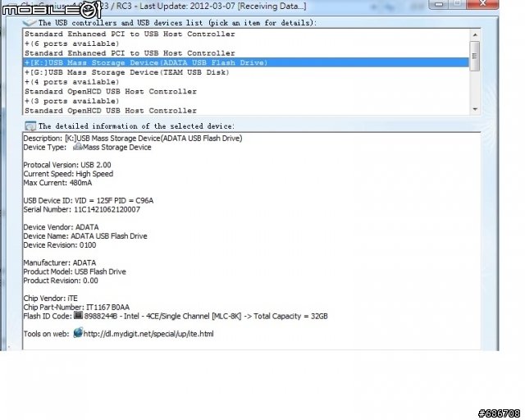This screenshot has height=420, width=525.
Task: Click the device list scroll up arrow
Action: pyautogui.click(x=475, y=34)
